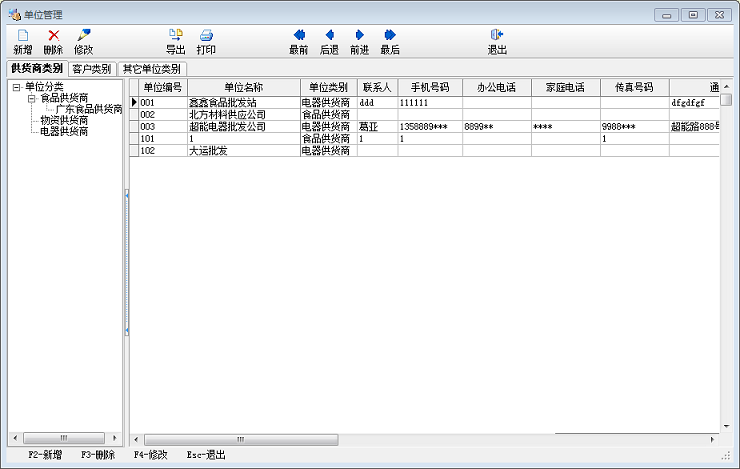Maximize the 单位管理 window
The width and height of the screenshot is (740, 469).
[x=693, y=15]
